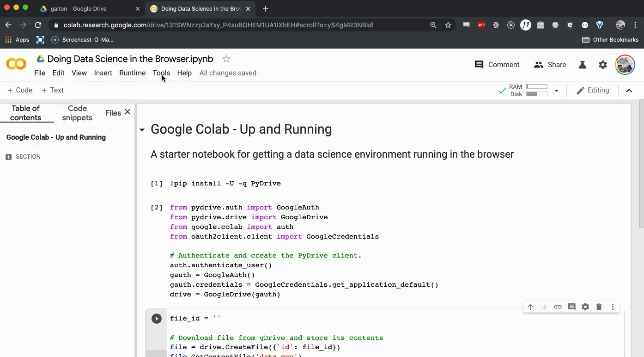Open the Tools menu
Viewport: 644px width, 357px height.
[161, 73]
